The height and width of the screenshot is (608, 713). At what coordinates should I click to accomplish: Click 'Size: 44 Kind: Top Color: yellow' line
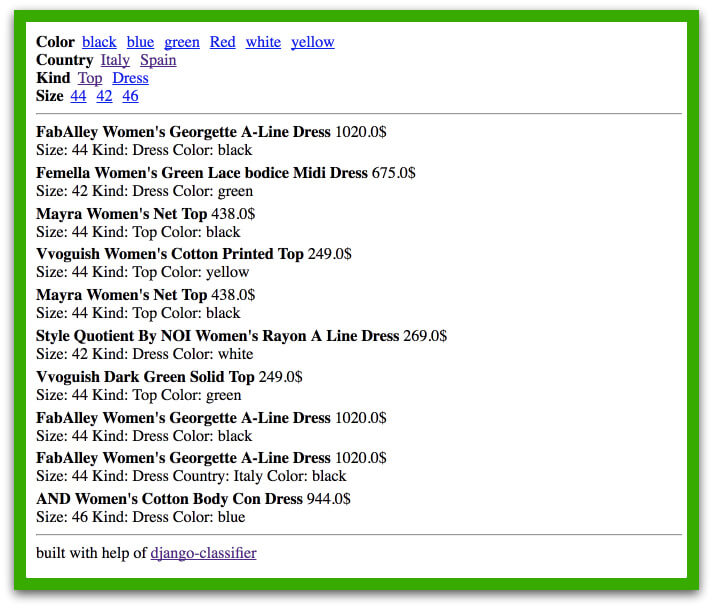[x=143, y=272]
